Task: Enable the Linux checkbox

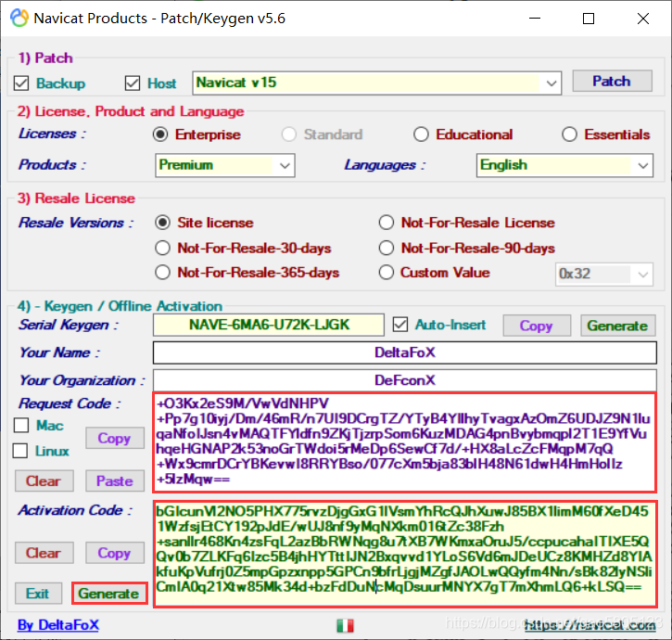Action: click(x=20, y=451)
